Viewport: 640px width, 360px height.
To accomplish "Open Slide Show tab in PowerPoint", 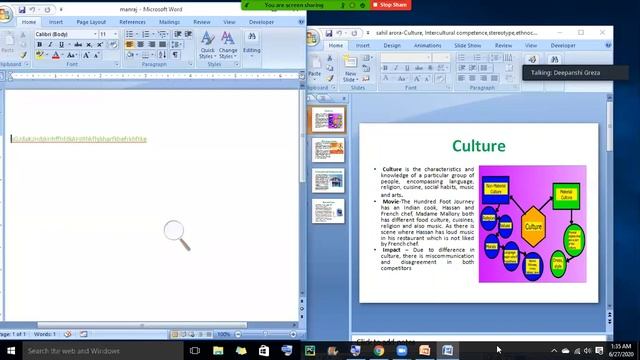I will (x=467, y=46).
